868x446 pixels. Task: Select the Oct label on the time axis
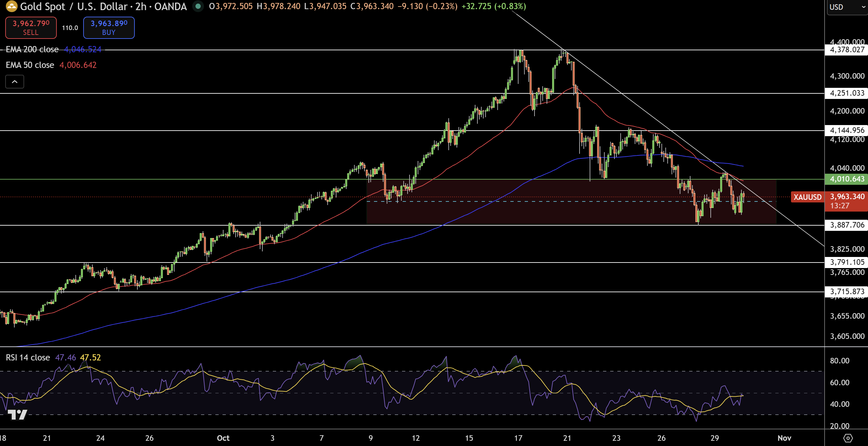pos(223,438)
